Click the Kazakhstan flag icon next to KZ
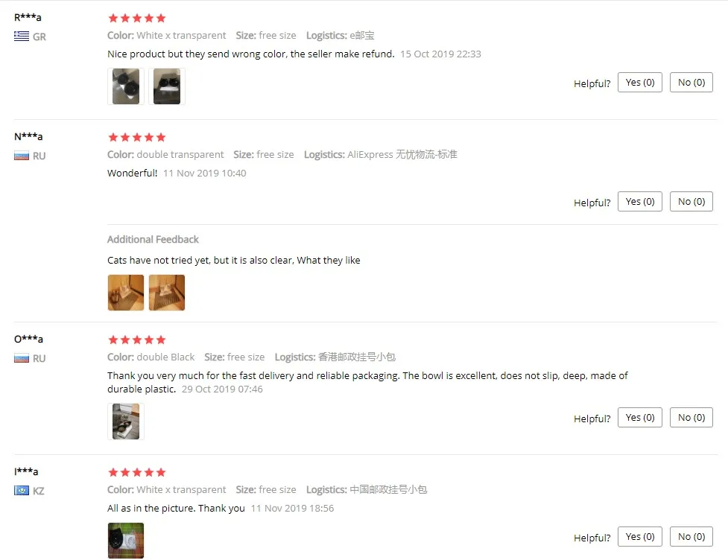 (x=22, y=491)
